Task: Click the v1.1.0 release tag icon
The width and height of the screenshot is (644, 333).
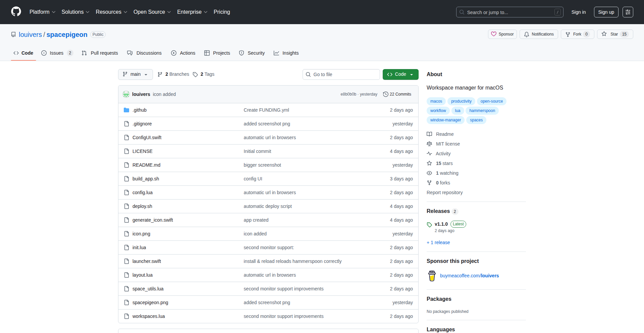Action: pos(429,224)
